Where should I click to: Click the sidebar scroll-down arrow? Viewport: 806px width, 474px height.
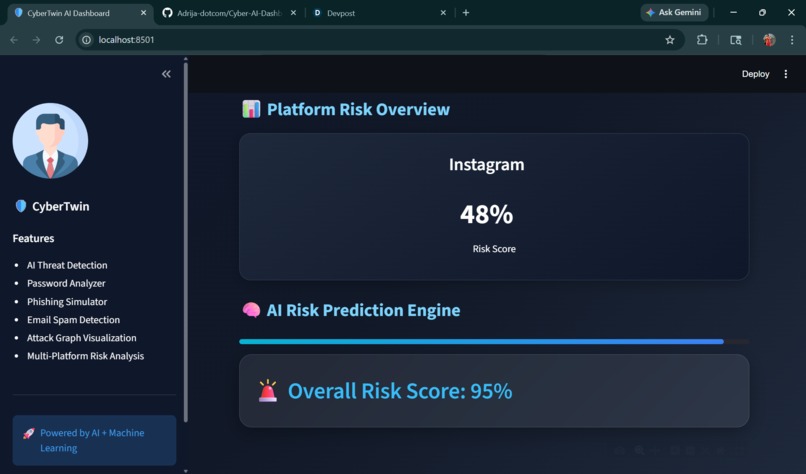tap(186, 470)
